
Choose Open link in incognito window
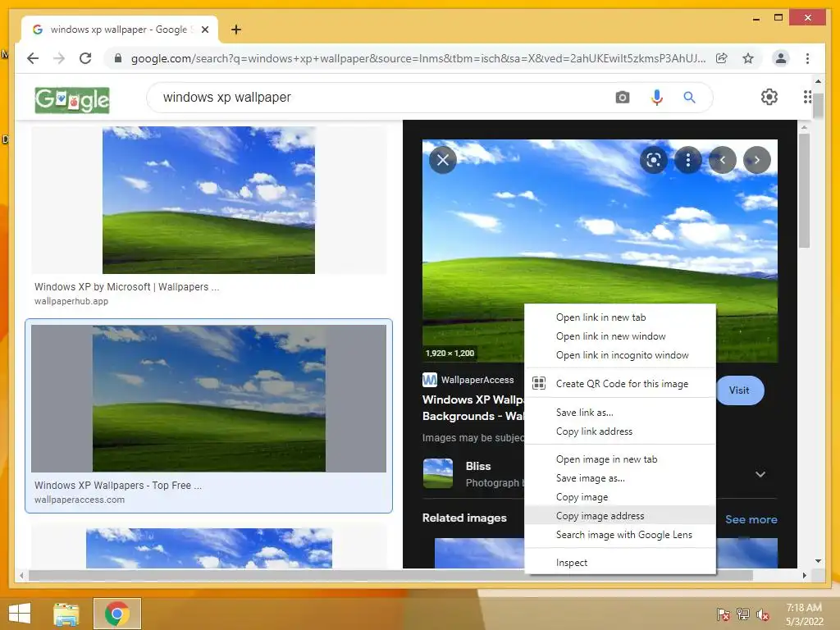(x=620, y=354)
